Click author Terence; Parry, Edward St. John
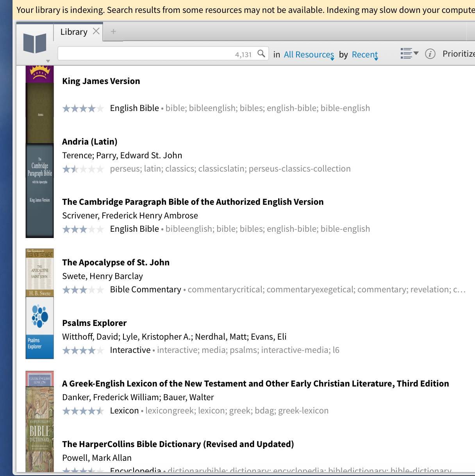The image size is (475, 476). pyautogui.click(x=122, y=155)
